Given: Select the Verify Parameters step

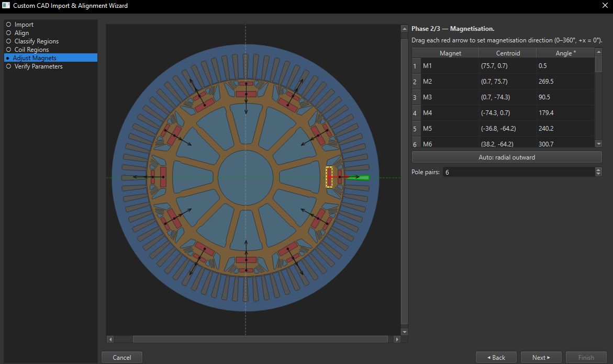Looking at the screenshot, I should 38,66.
